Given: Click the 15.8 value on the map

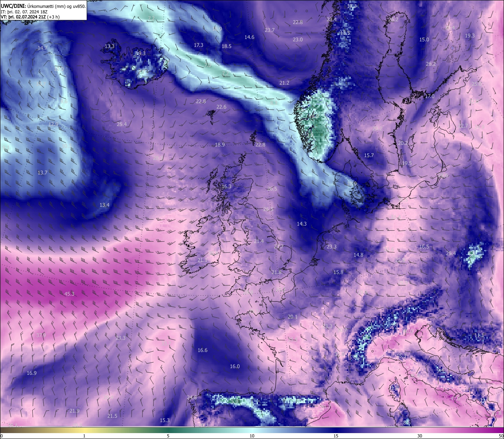Looking at the screenshot, I should [338, 272].
